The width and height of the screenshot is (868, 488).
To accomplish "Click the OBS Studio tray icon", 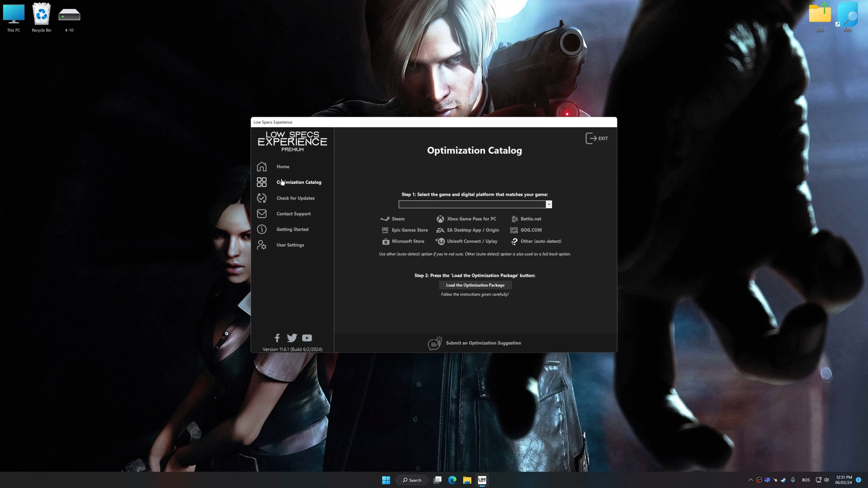I will click(759, 480).
